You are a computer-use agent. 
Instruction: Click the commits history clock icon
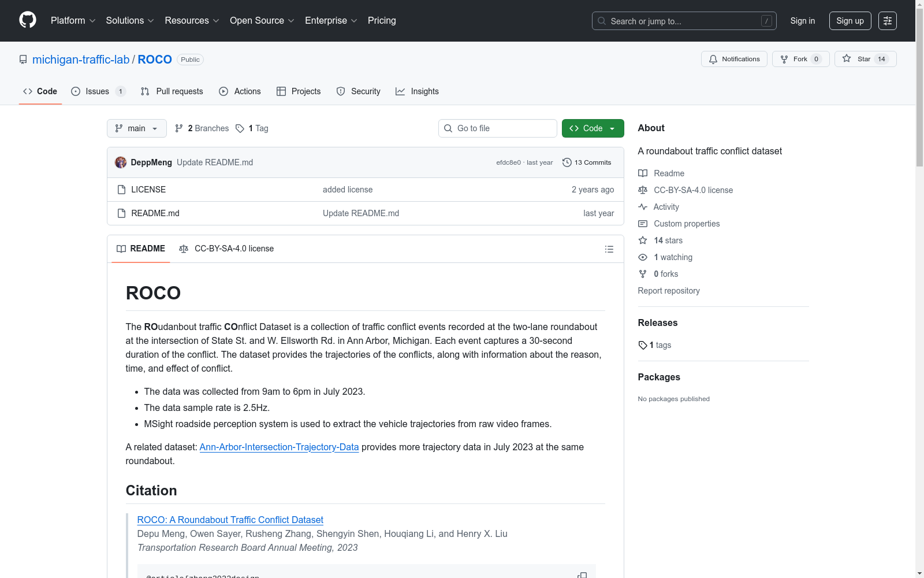click(567, 162)
